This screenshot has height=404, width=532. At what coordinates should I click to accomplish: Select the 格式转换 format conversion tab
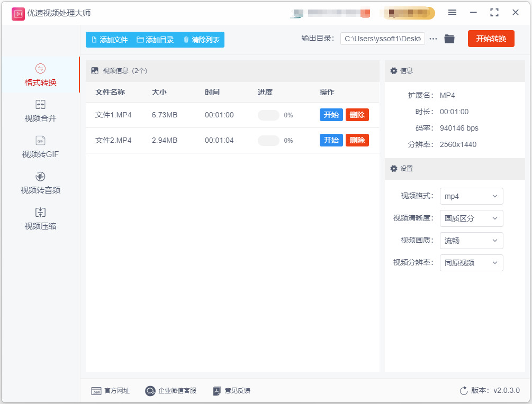(x=40, y=75)
